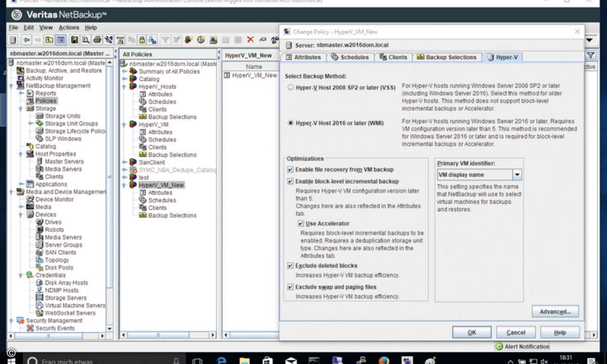Screen dimensions: 607x364
Task: Switch to the Clients tab in dialog
Action: 393,57
